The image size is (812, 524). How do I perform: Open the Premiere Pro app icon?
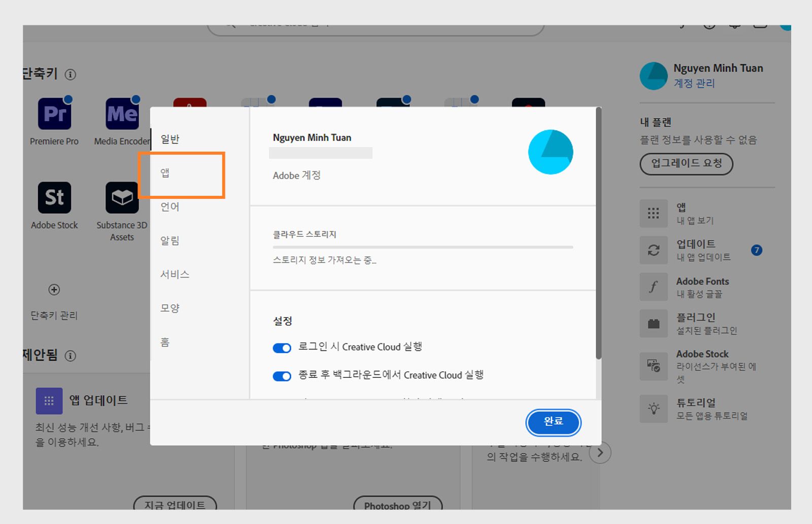point(54,114)
